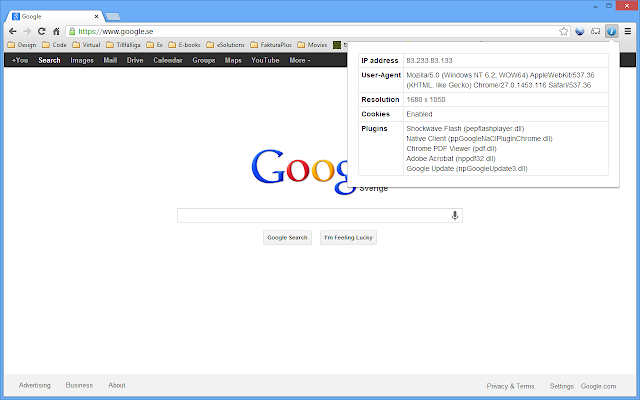This screenshot has width=640, height=400.
Task: Click the Google Search button
Action: point(287,238)
